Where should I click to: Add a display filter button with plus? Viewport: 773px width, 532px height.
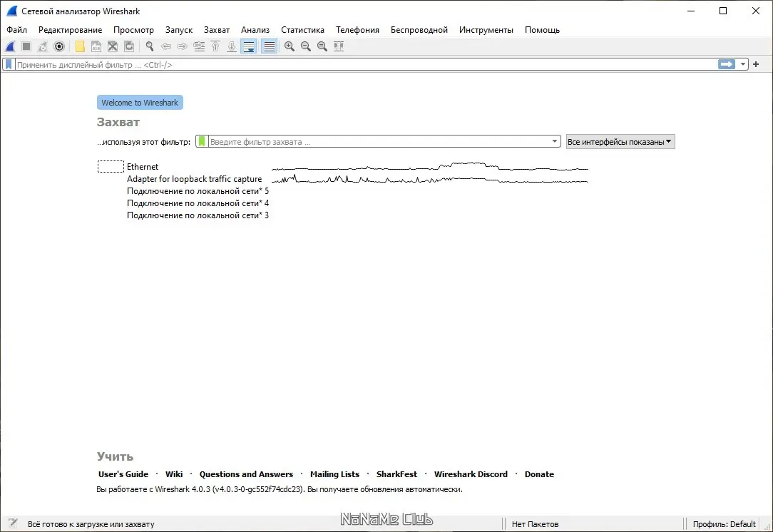pyautogui.click(x=756, y=64)
